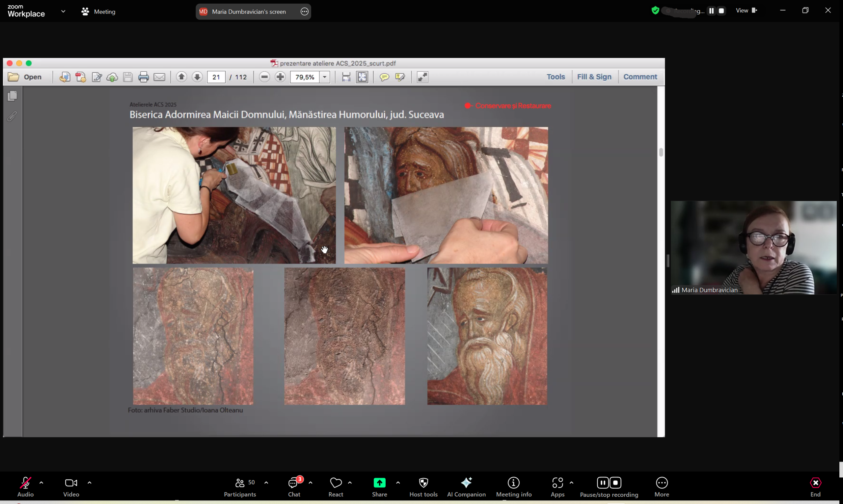Toggle the camera with Video button
This screenshot has height=504, width=843.
[71, 487]
